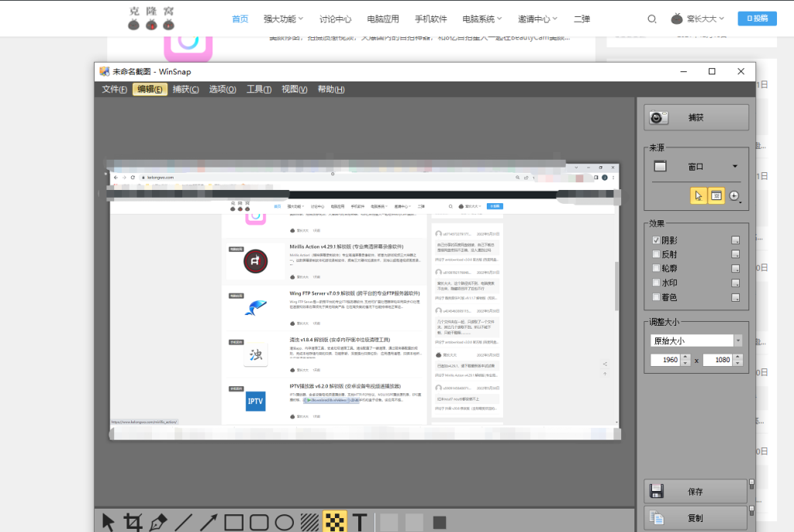Screen dimensions: 794x532
Task: Enable the 水印 watermark effect checkbox
Action: point(656,283)
